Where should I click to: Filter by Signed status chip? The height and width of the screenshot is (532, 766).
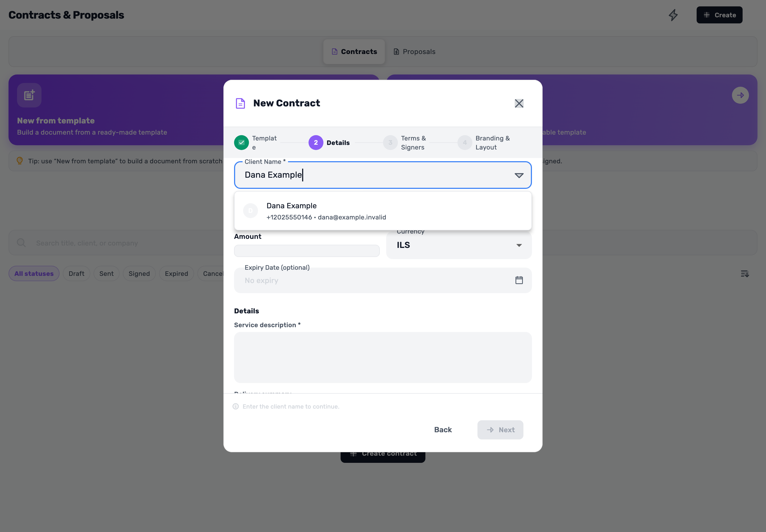pyautogui.click(x=139, y=274)
